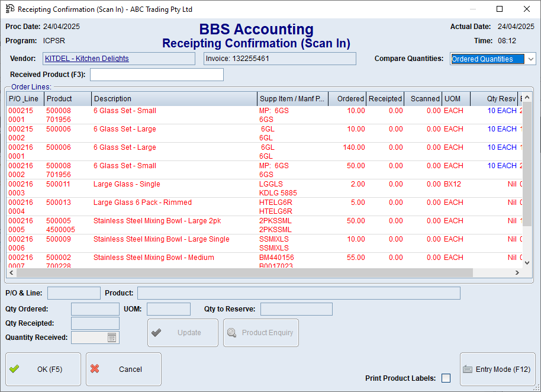Select the Large Glass - Single row
541x392 pixels.
265,188
